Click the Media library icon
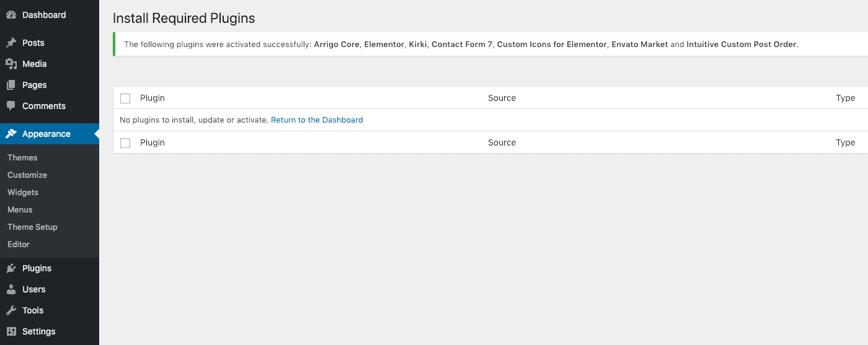 pos(11,64)
